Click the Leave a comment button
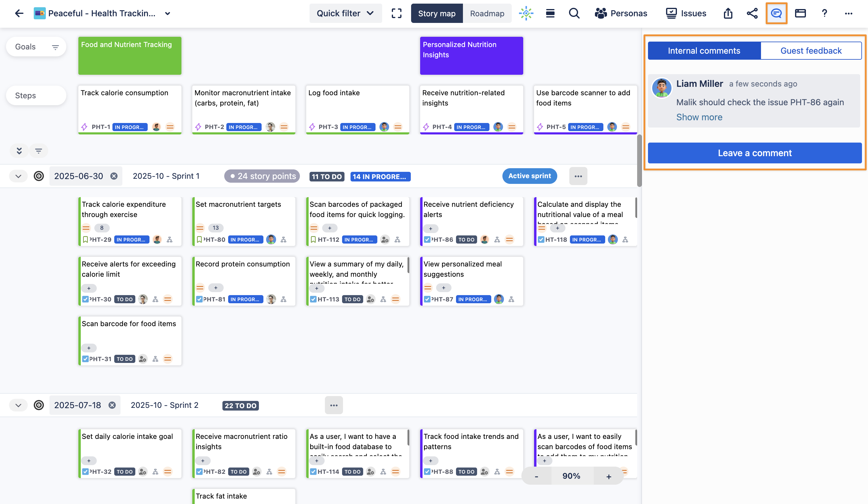The image size is (868, 504). click(x=754, y=153)
